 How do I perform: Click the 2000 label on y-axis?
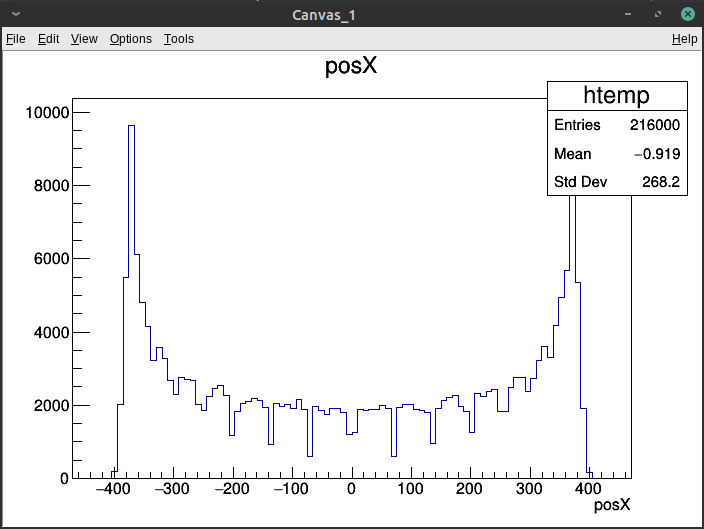(51, 406)
